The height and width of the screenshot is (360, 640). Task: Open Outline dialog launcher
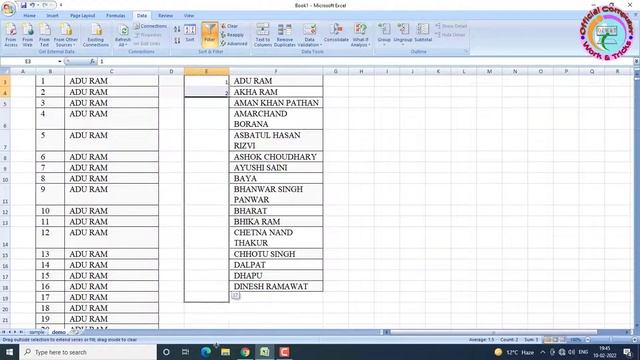pyautogui.click(x=466, y=52)
